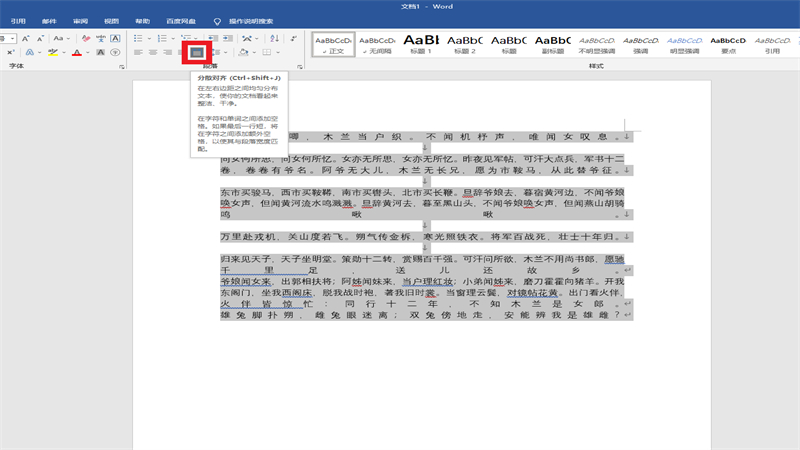Click the Text Effects icon
The width and height of the screenshot is (800, 450).
[x=30, y=52]
